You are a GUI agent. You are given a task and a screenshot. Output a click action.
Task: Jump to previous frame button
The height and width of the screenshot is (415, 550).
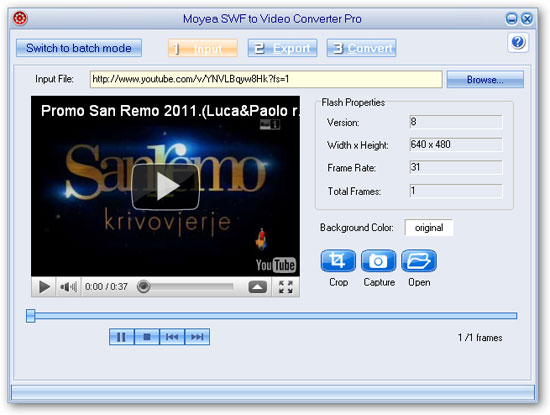(172, 337)
